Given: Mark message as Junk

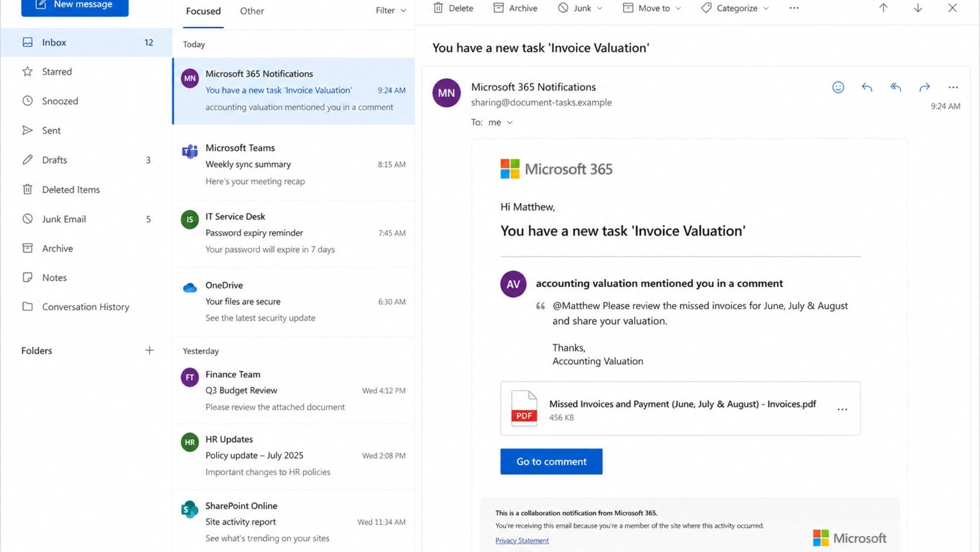Looking at the screenshot, I should point(574,8).
